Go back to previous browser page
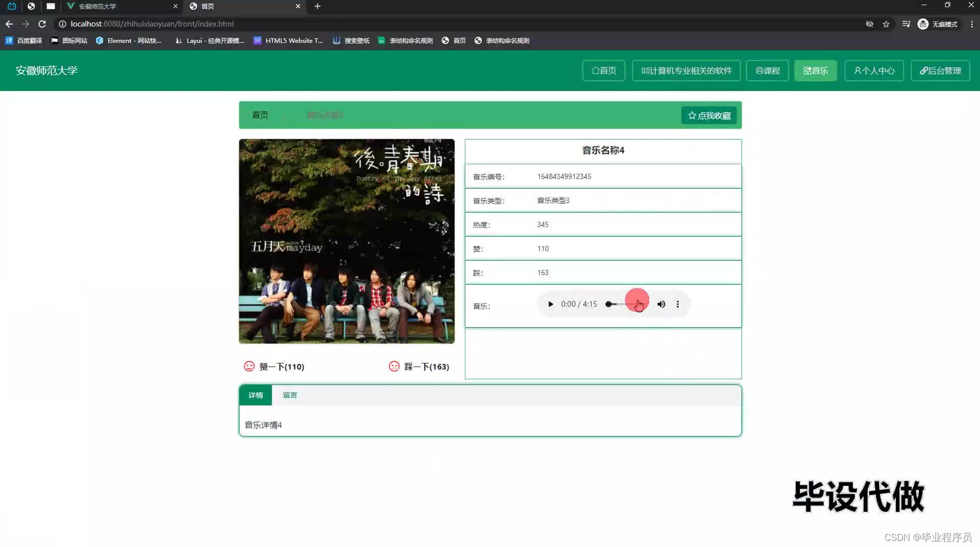The height and width of the screenshot is (547, 980). pyautogui.click(x=9, y=24)
